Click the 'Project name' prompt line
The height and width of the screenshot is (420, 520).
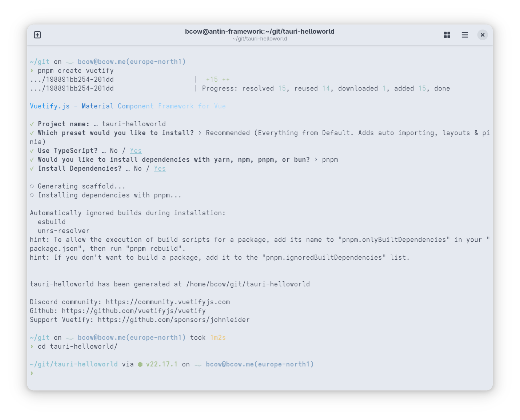(x=98, y=124)
